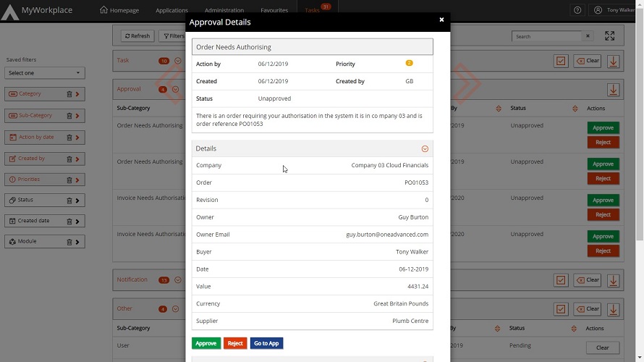Clear the User row in Other
This screenshot has width=644, height=362.
pyautogui.click(x=603, y=348)
